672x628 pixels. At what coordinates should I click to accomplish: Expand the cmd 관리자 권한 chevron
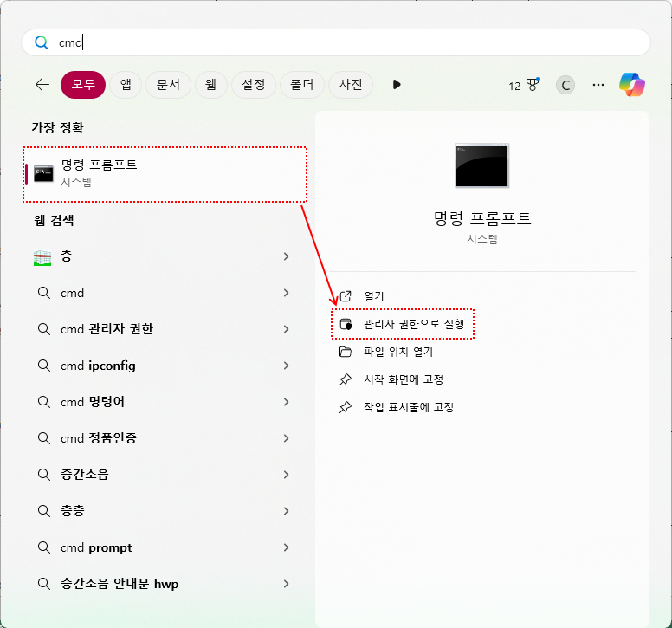tap(286, 329)
